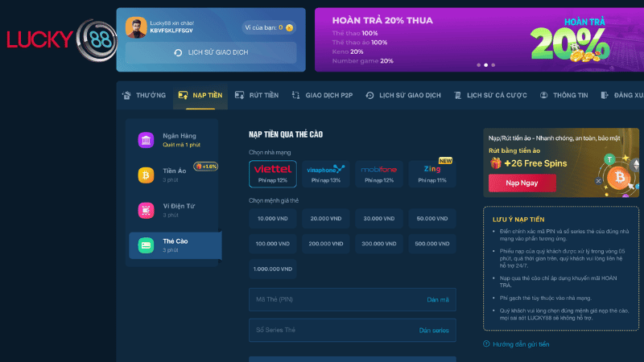Focus the Số Series Thẻ input field
644x362 pixels.
click(353, 330)
